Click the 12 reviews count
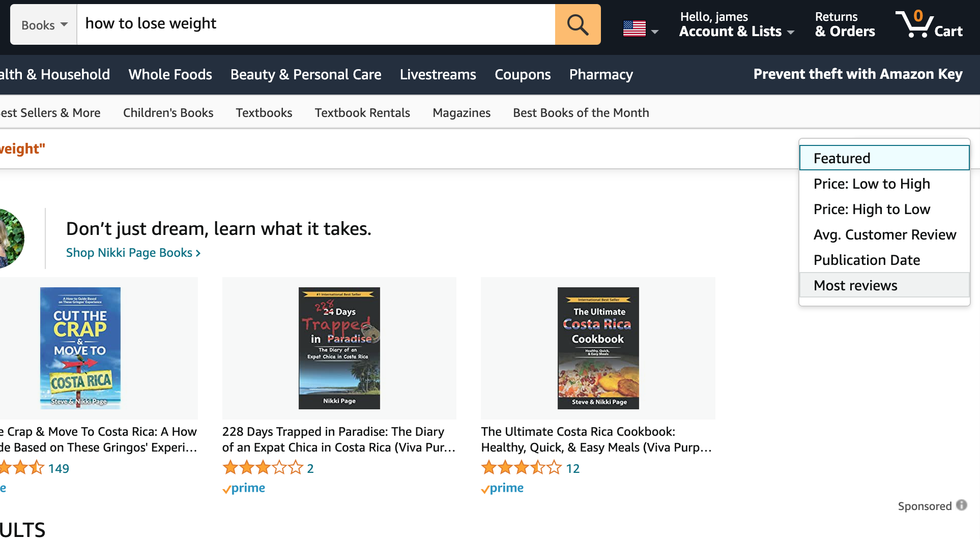 [x=573, y=468]
